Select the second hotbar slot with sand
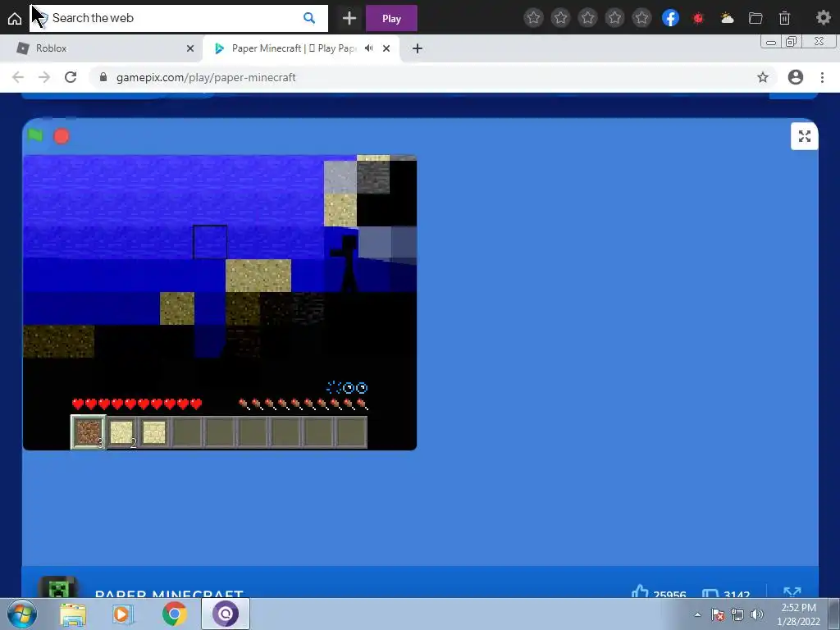Screen dimensions: 840x630 pyautogui.click(x=121, y=431)
